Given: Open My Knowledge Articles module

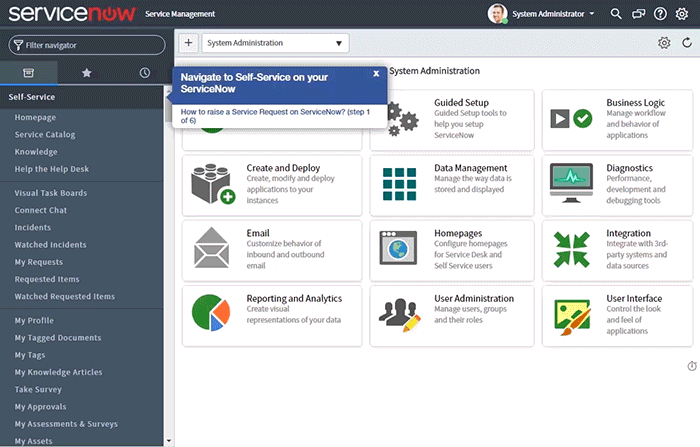Looking at the screenshot, I should pyautogui.click(x=58, y=372).
